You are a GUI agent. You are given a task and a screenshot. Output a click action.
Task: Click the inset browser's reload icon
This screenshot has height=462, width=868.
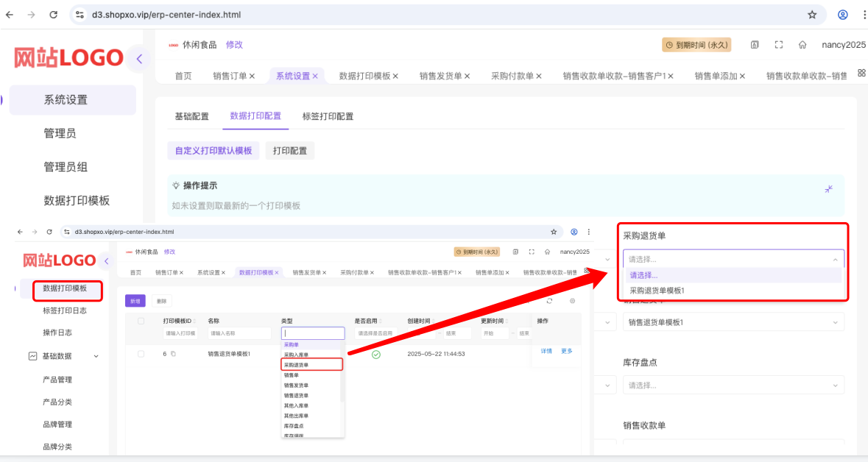[x=49, y=232]
